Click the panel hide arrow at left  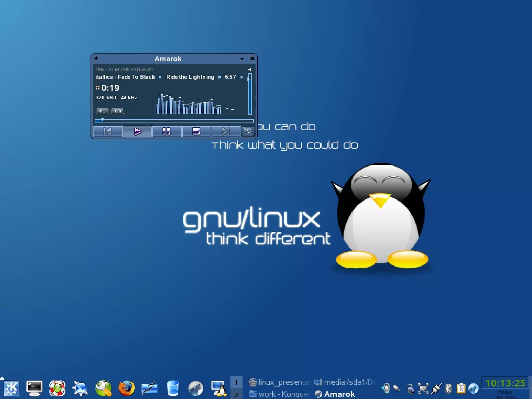pyautogui.click(x=2, y=378)
